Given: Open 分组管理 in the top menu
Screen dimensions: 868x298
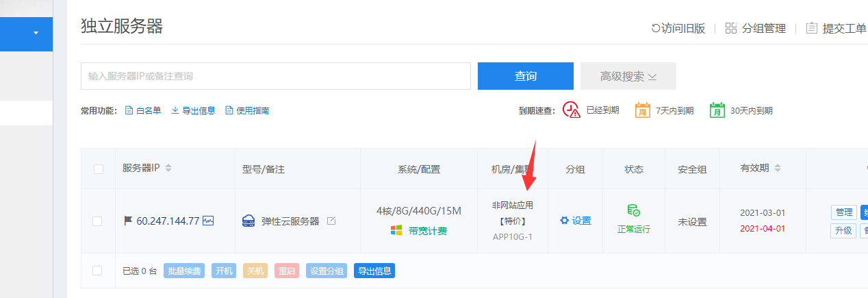Looking at the screenshot, I should coord(756,28).
